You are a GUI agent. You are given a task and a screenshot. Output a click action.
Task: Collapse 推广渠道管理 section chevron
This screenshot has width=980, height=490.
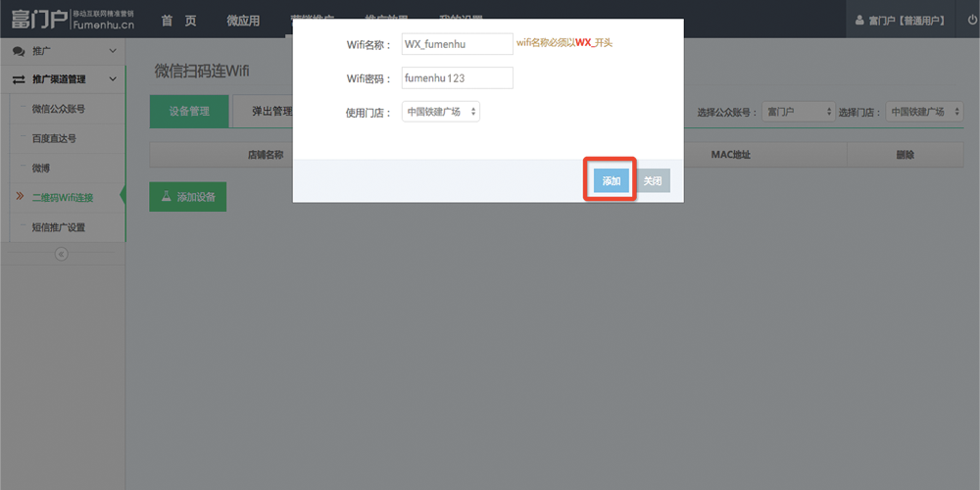point(113,79)
